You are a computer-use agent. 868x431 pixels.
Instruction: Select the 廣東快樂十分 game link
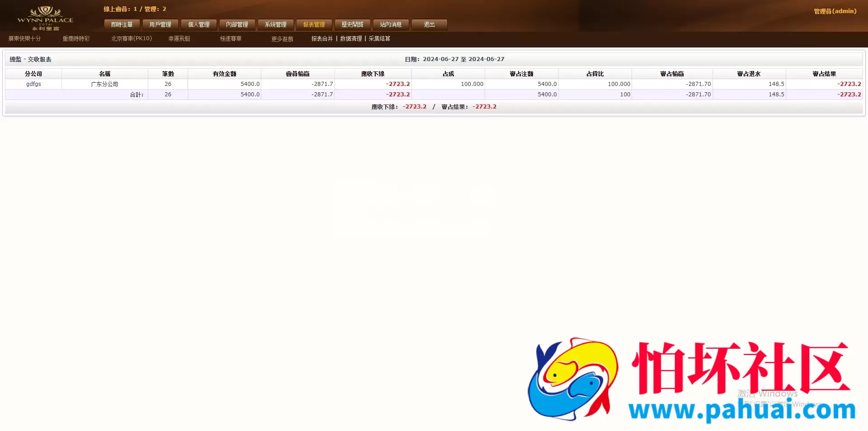pos(24,38)
